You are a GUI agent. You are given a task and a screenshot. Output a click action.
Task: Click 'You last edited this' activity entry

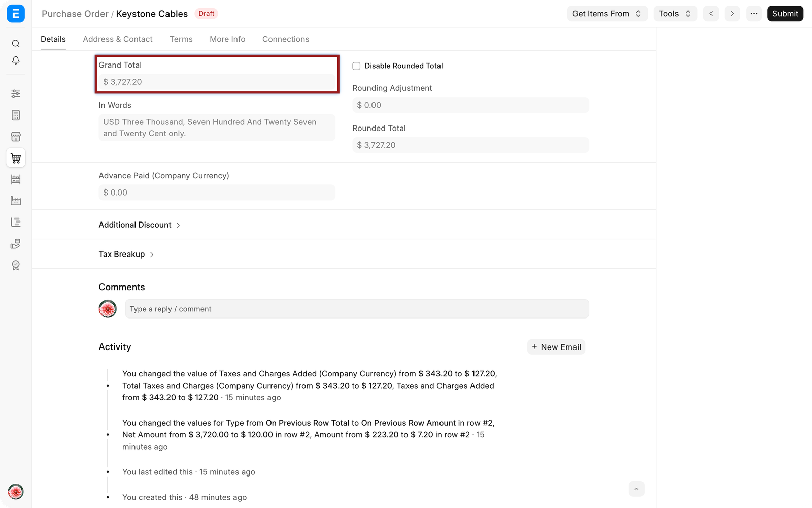pos(189,472)
